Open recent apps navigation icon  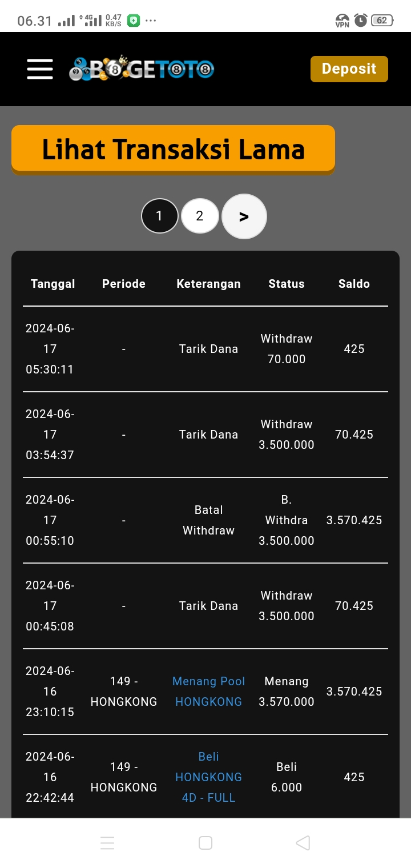tap(107, 843)
